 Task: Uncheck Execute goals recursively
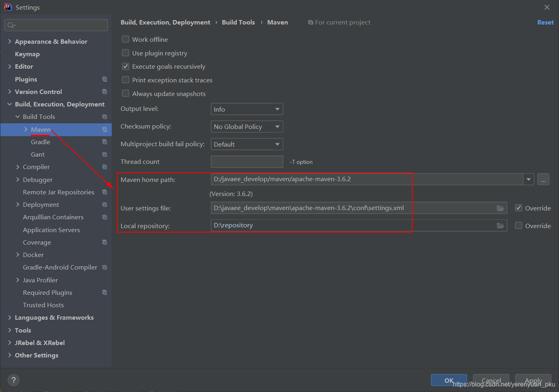126,66
